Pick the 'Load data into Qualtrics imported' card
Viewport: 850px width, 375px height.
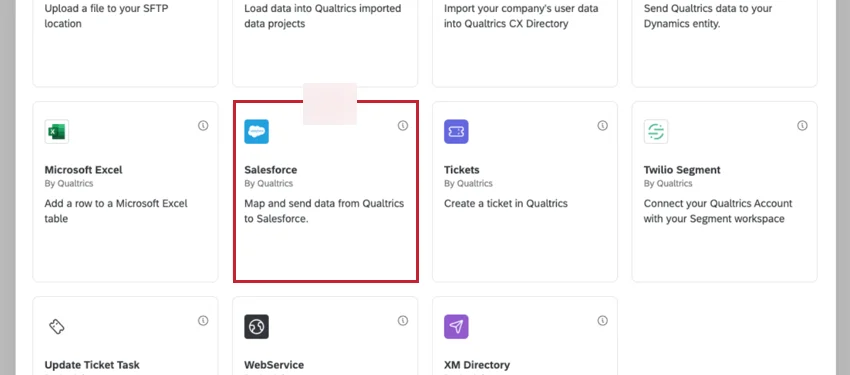click(x=325, y=43)
